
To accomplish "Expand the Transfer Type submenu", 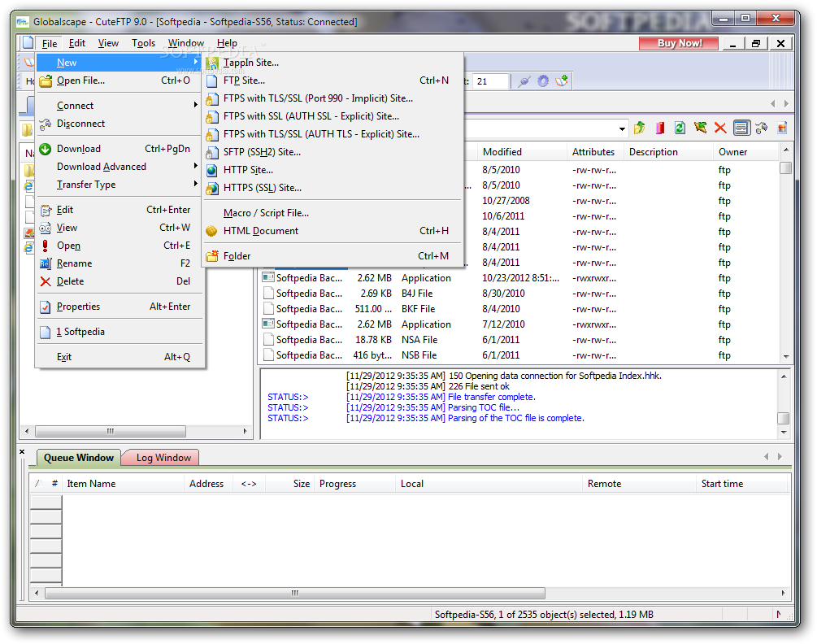I will coord(120,185).
